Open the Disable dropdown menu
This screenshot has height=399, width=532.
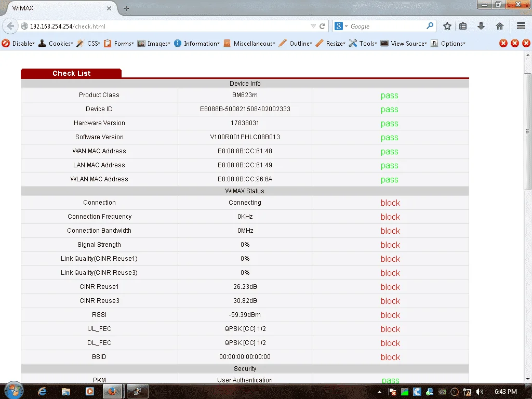pos(18,44)
